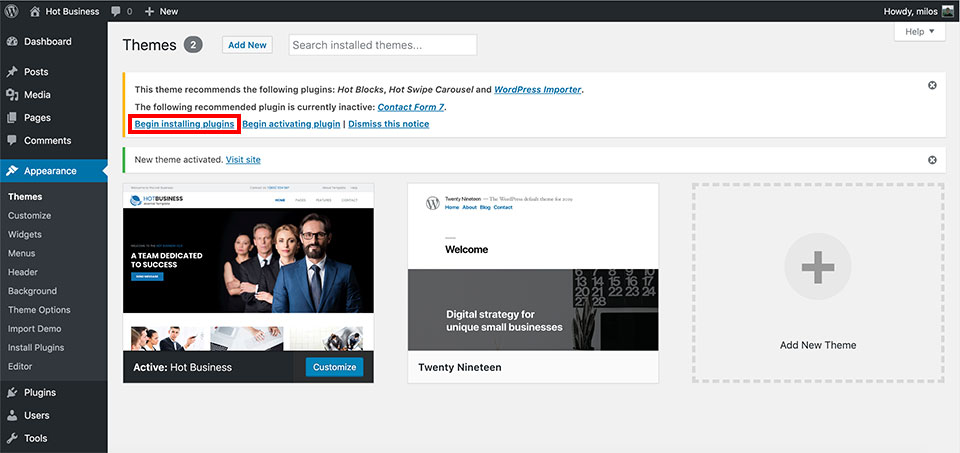Click the themes count badge 2
This screenshot has width=960, height=453.
(193, 45)
